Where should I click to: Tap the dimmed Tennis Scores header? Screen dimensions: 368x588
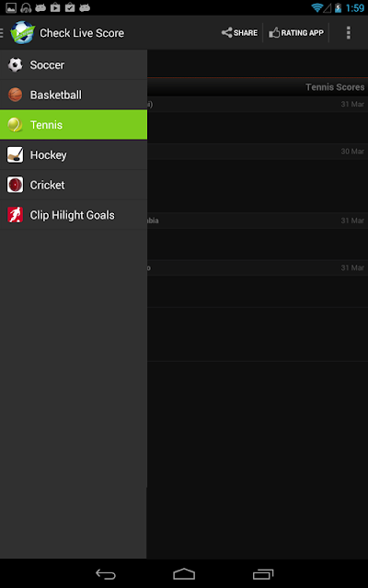coord(335,87)
